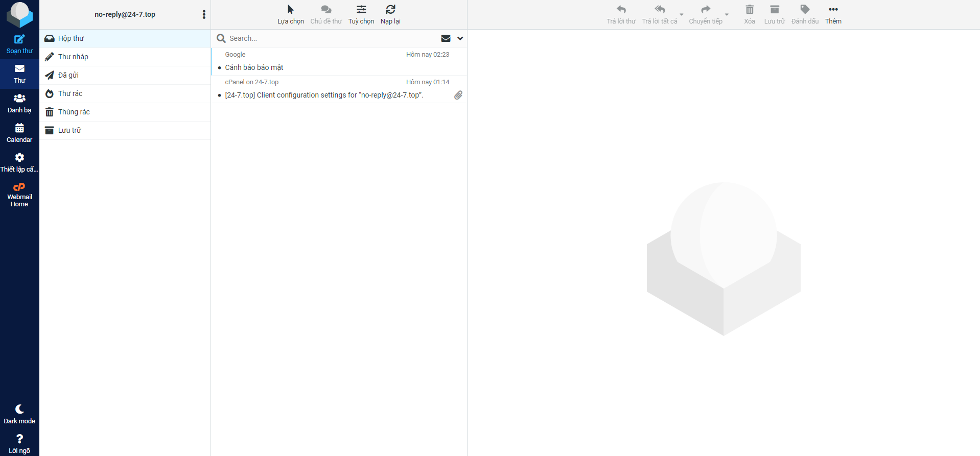This screenshot has width=980, height=456.
Task: Open the Calendar in the sidebar
Action: pyautogui.click(x=19, y=128)
